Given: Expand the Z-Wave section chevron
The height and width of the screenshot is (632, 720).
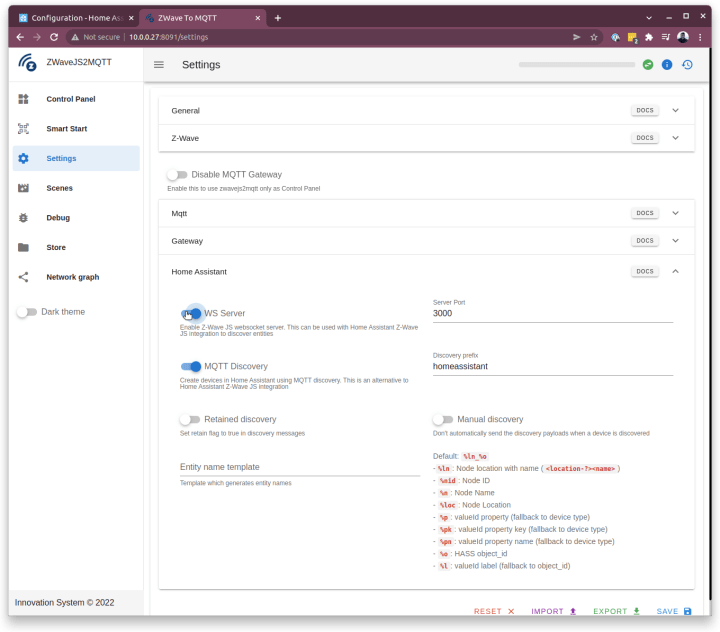Looking at the screenshot, I should (675, 138).
